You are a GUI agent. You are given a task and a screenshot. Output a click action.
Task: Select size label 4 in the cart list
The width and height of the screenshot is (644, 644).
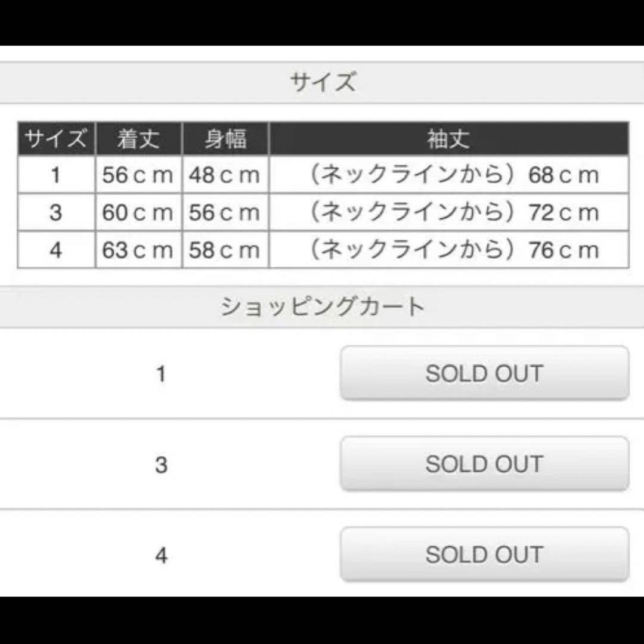162,555
